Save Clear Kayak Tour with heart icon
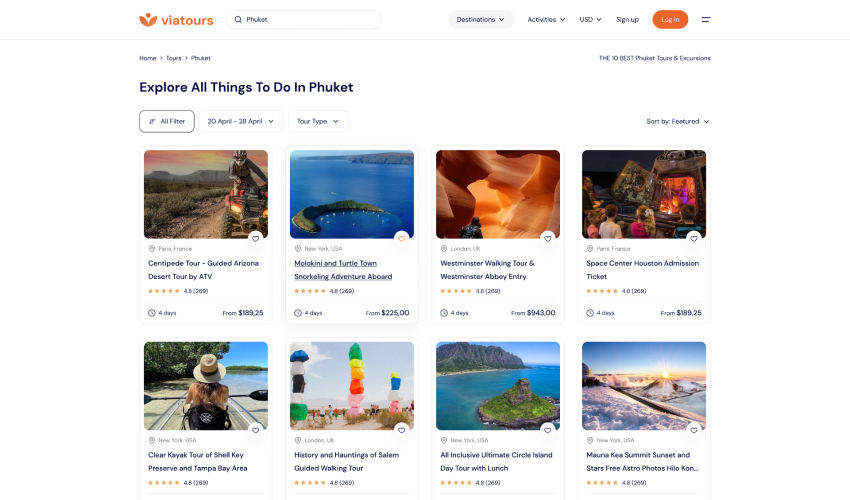The image size is (850, 500). click(x=255, y=430)
